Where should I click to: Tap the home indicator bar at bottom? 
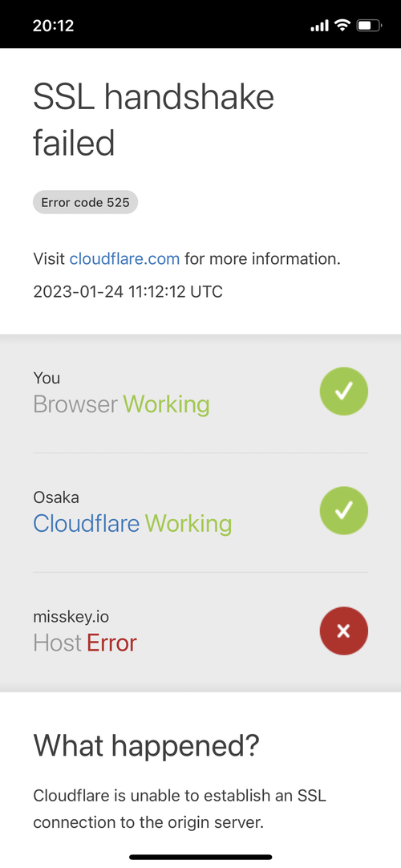(x=200, y=857)
